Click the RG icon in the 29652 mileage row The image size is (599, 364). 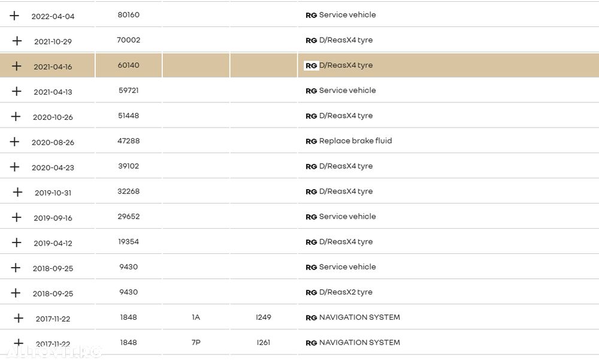pyautogui.click(x=311, y=217)
